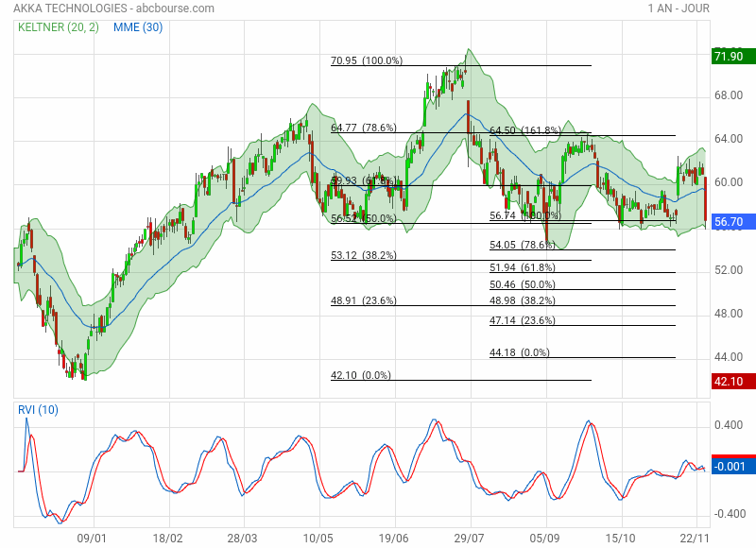Click the 28/03 date axis label
This screenshot has width=756, height=548.
pos(243,538)
